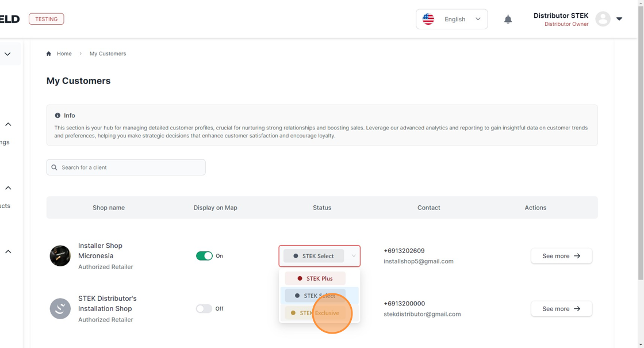Go to Home breadcrumb link
The height and width of the screenshot is (348, 644).
pyautogui.click(x=64, y=53)
